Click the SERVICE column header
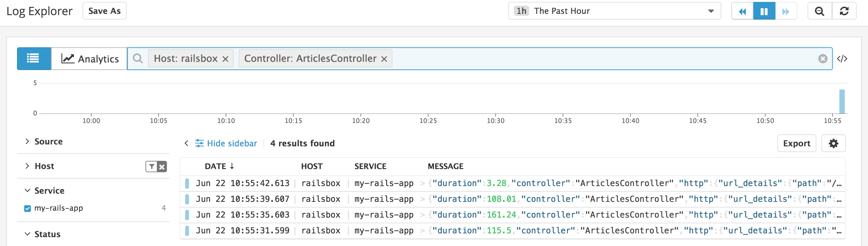The width and height of the screenshot is (868, 246). [370, 166]
